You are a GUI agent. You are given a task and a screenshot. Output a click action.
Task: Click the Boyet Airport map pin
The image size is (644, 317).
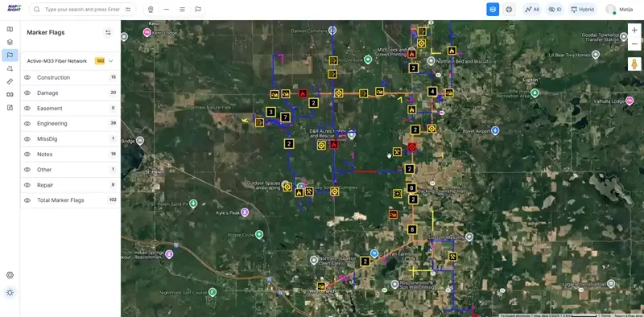(495, 130)
